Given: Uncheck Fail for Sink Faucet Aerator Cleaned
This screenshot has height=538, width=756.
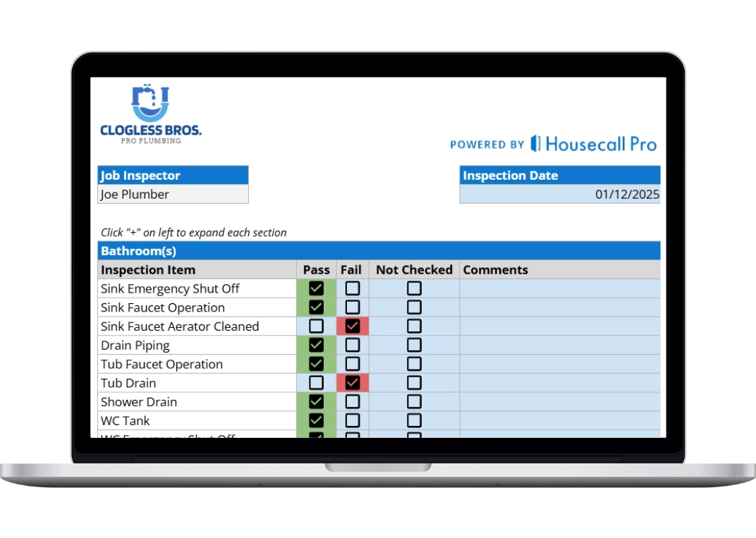Looking at the screenshot, I should click(x=352, y=326).
